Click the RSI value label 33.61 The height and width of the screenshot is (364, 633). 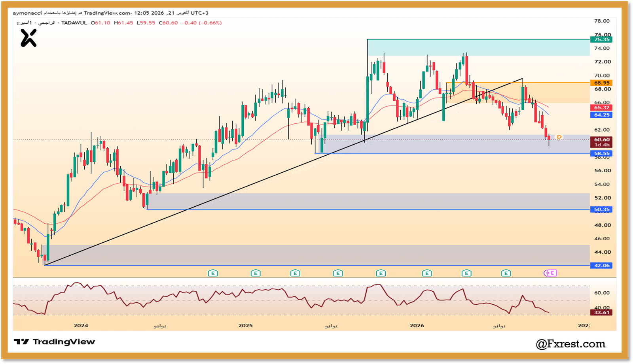601,313
